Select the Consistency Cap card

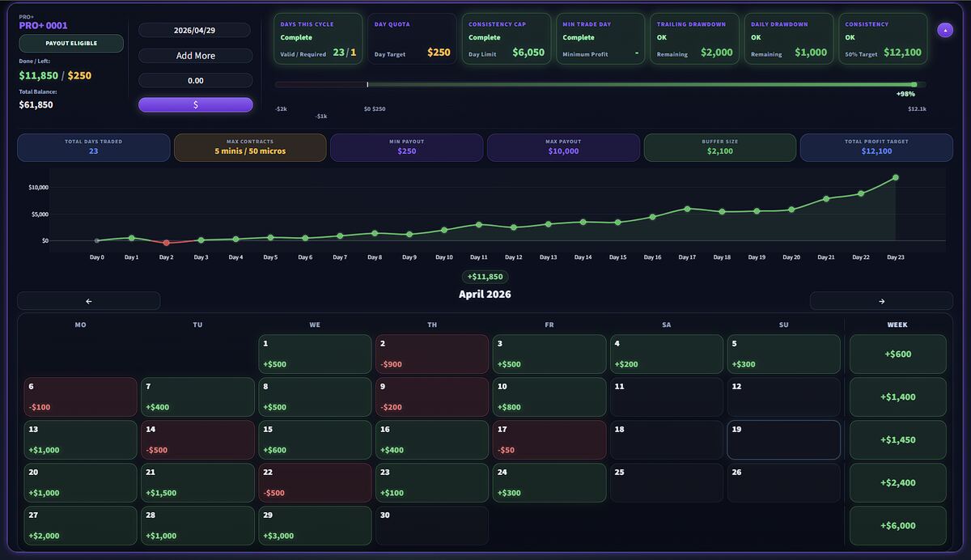point(507,39)
